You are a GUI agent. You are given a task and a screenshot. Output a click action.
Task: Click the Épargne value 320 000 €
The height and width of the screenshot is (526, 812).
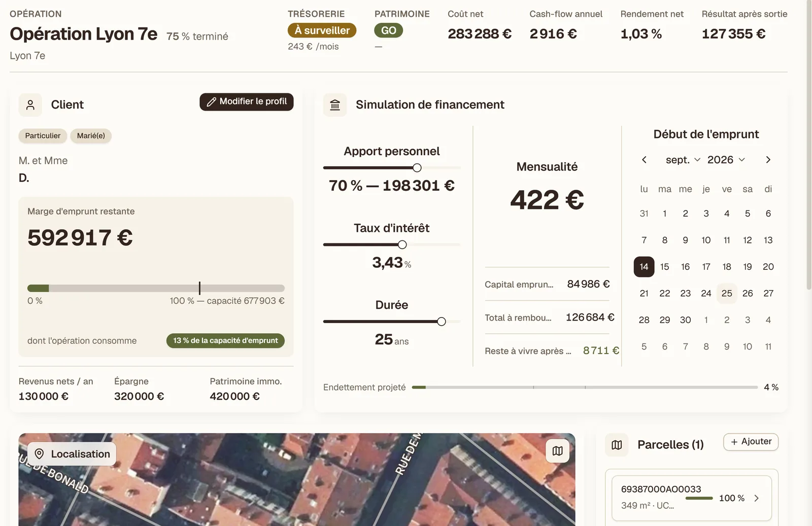139,397
